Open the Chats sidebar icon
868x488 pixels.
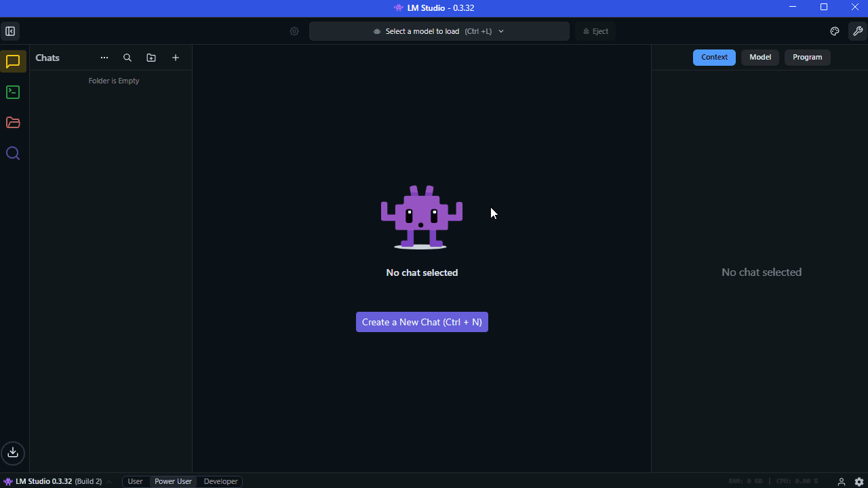pyautogui.click(x=13, y=62)
